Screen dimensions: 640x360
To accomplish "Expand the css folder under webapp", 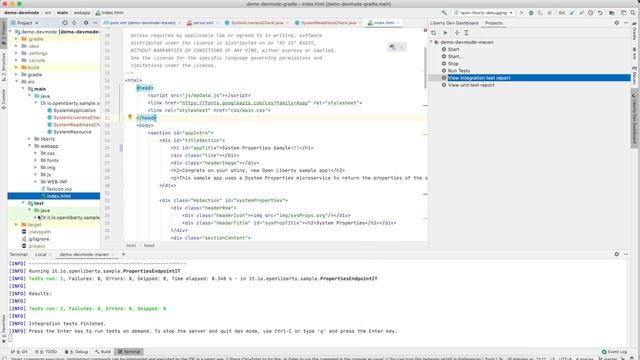I will 36,153.
